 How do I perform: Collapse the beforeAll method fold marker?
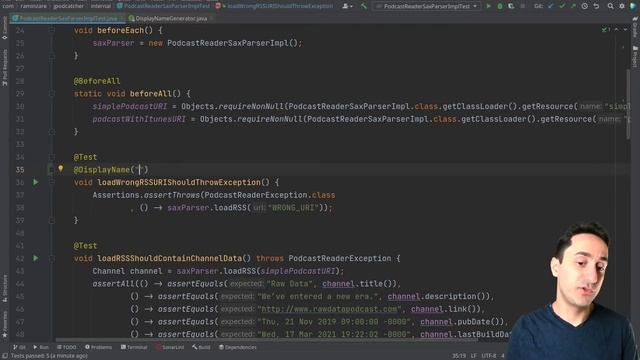pyautogui.click(x=52, y=93)
